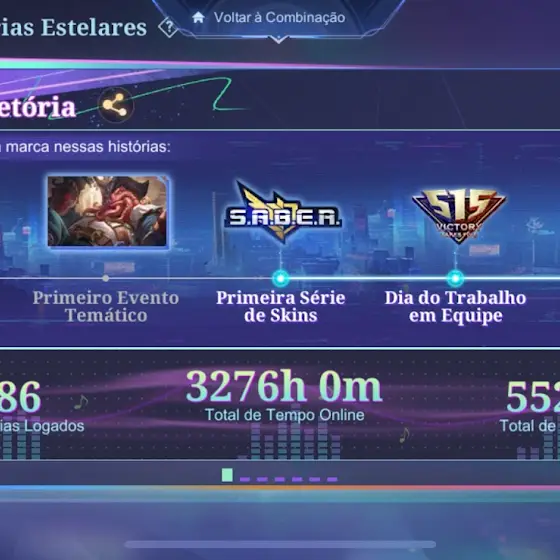
Task: Expand the down arrow under top banner
Action: (x=279, y=39)
